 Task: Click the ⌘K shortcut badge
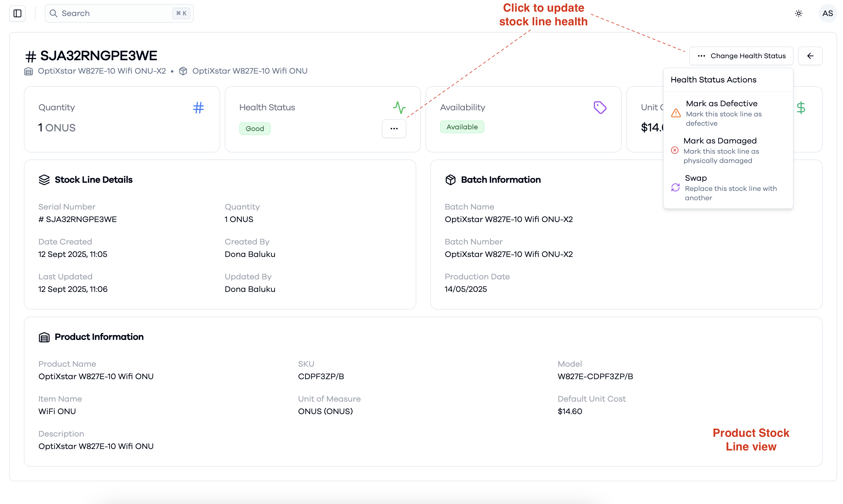[181, 13]
